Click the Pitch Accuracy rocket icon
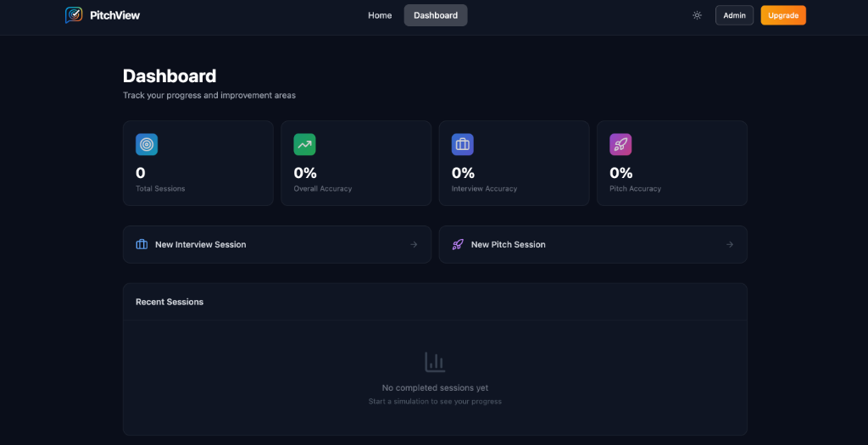Viewport: 868px width, 445px height. (x=620, y=144)
